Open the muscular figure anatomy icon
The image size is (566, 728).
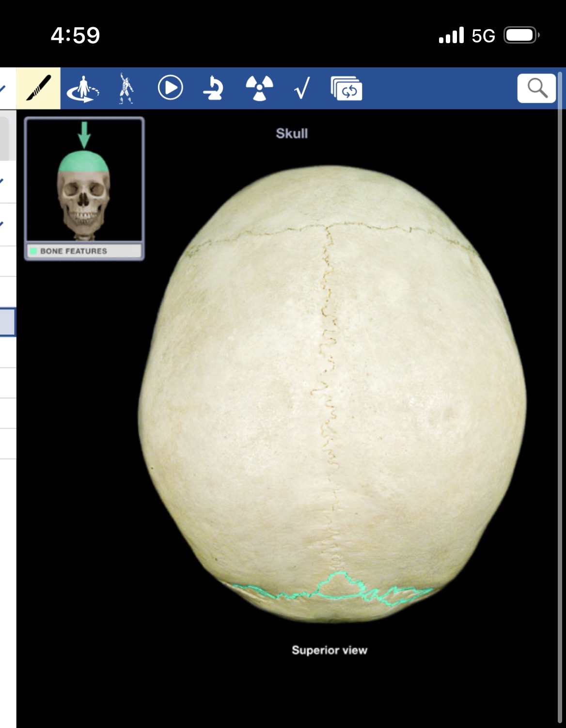click(126, 89)
